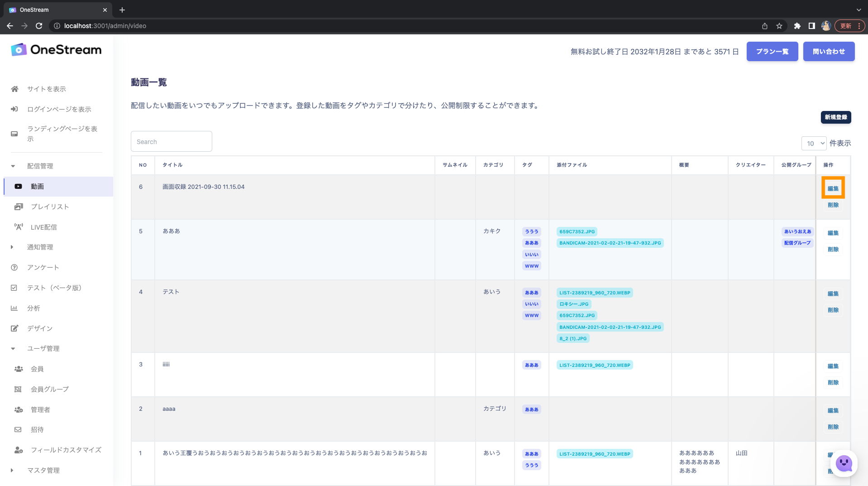Click 削除 for the あああ row number 5
The height and width of the screenshot is (486, 868).
click(x=833, y=249)
